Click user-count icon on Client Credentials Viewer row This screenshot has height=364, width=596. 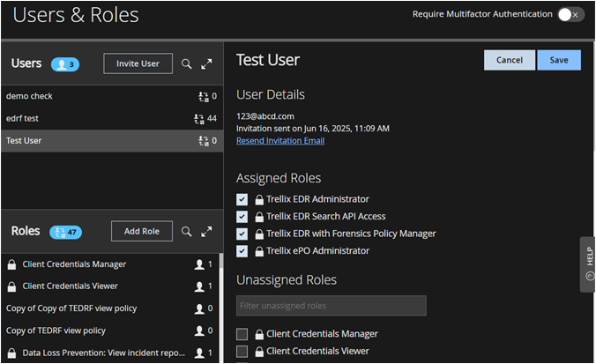199,286
